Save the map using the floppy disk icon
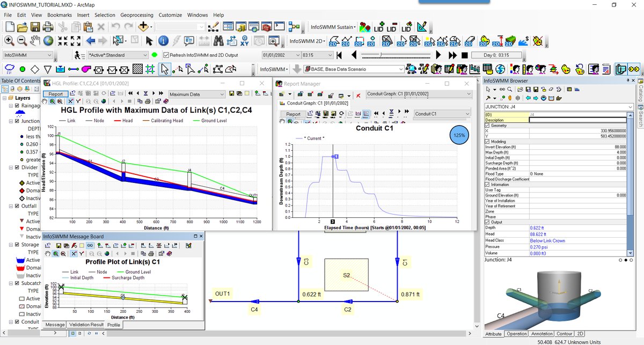 point(34,26)
